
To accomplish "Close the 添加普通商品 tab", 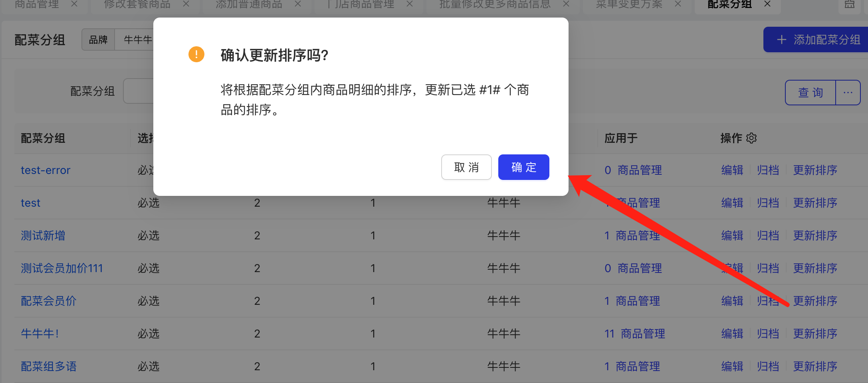I will point(297,4).
